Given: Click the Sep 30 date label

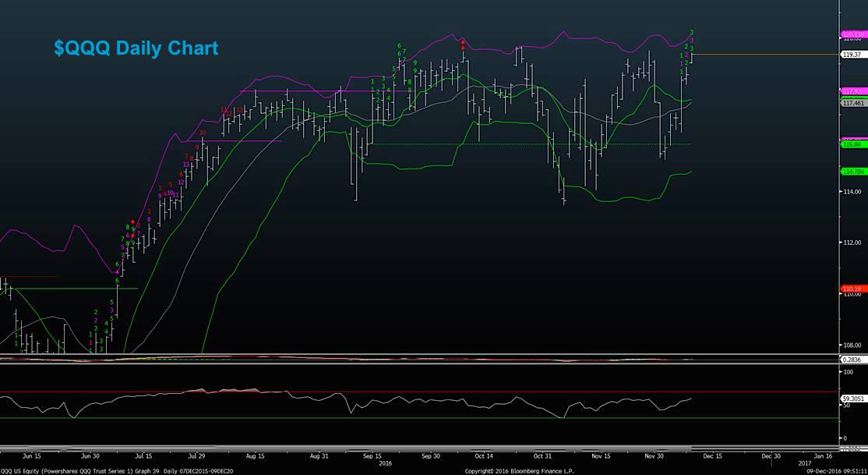Looking at the screenshot, I should pyautogui.click(x=431, y=457).
